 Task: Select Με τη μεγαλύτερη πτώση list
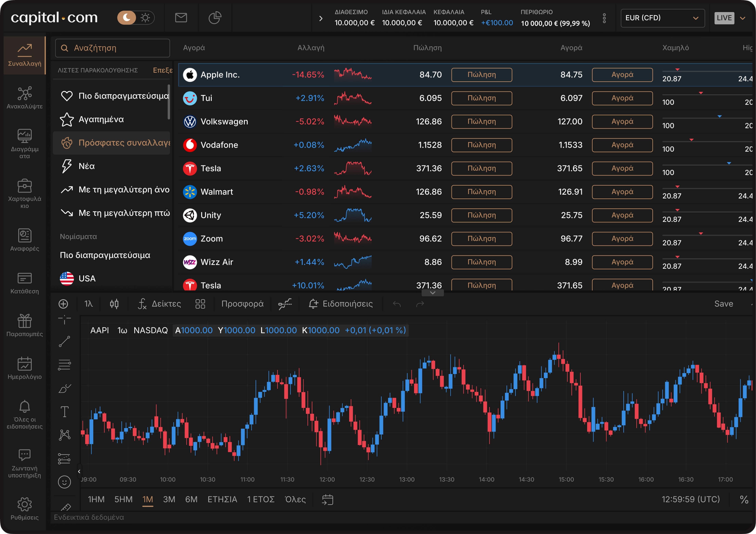tap(111, 213)
